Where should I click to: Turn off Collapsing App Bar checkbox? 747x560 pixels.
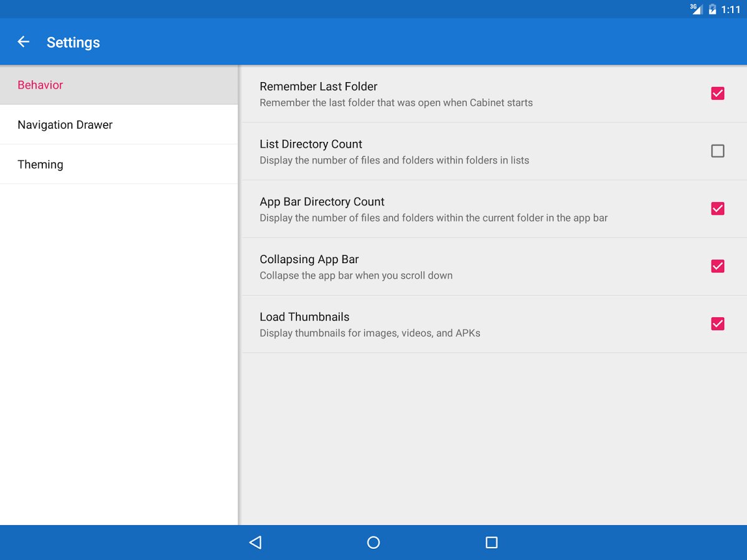point(717,266)
